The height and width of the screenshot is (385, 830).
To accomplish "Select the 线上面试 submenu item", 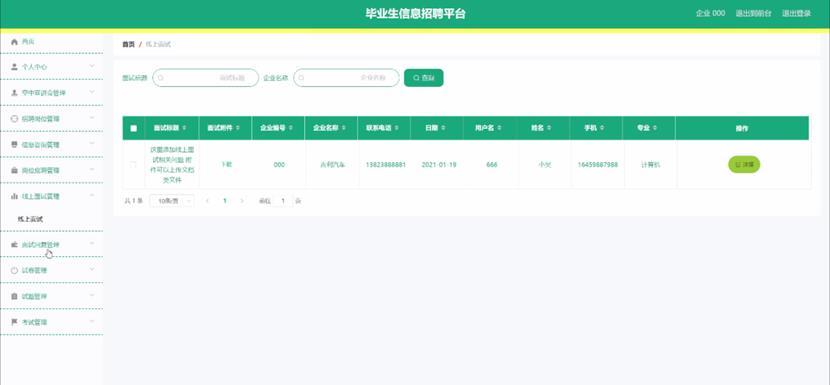I will tap(30, 219).
